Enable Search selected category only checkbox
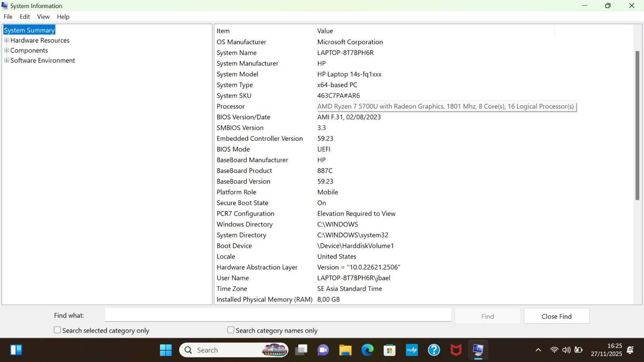This screenshot has width=644, height=362. coord(58,330)
